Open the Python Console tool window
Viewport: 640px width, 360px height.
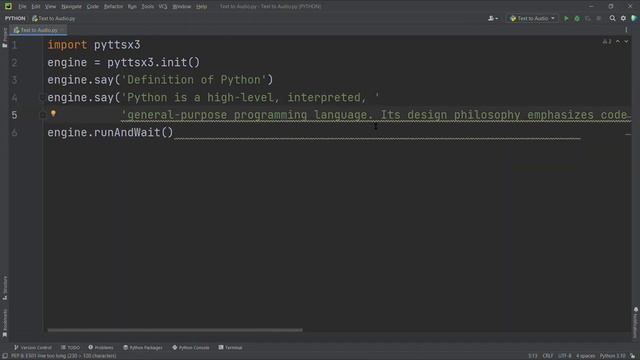click(191, 347)
